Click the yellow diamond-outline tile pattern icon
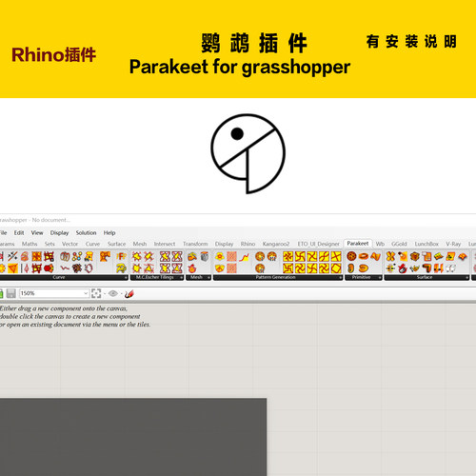 tap(336, 268)
